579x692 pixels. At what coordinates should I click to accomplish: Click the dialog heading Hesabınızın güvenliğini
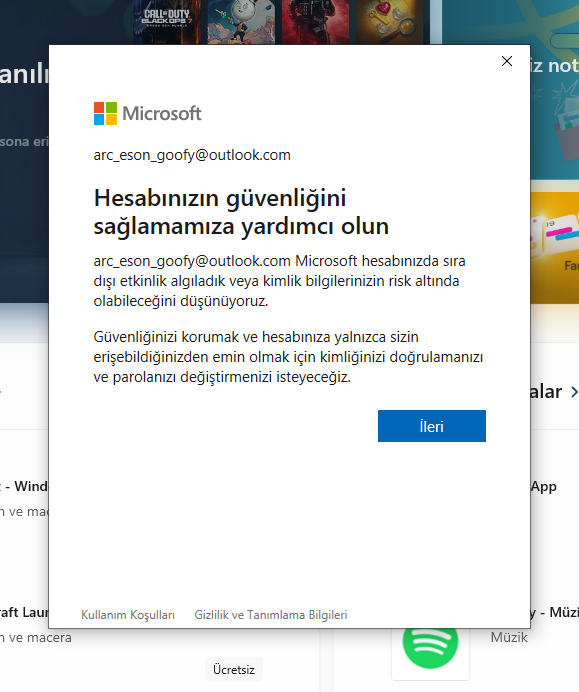(x=241, y=212)
